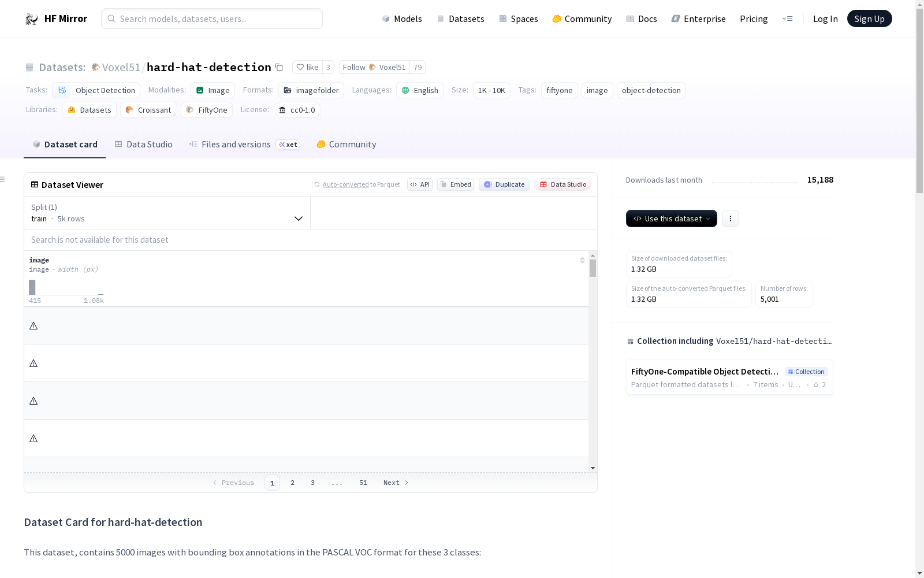Select the 1K - 10K size tag
The height and width of the screenshot is (578, 924).
tap(491, 90)
